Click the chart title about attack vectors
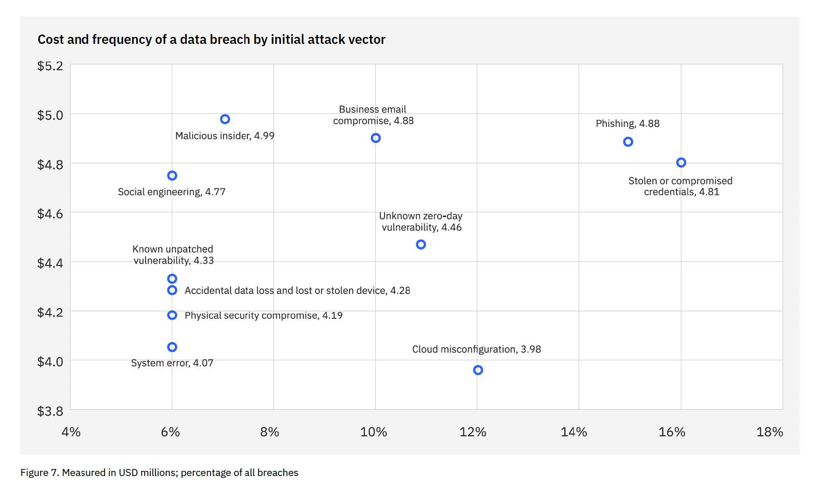Image resolution: width=819 pixels, height=504 pixels. (x=211, y=40)
